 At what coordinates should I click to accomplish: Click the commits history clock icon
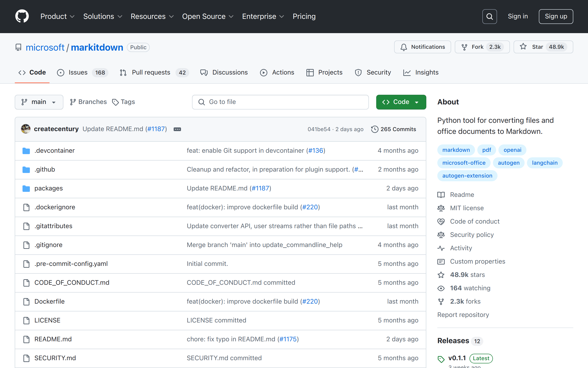pos(374,129)
